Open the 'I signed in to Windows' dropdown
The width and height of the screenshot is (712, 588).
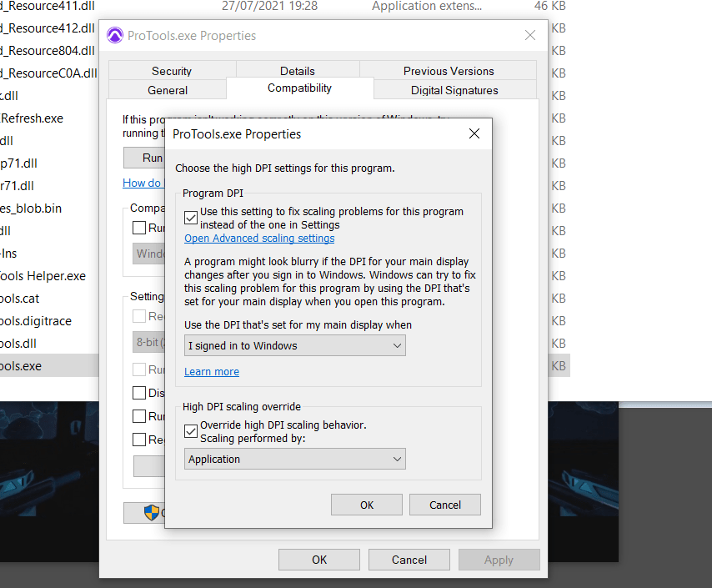(x=294, y=345)
